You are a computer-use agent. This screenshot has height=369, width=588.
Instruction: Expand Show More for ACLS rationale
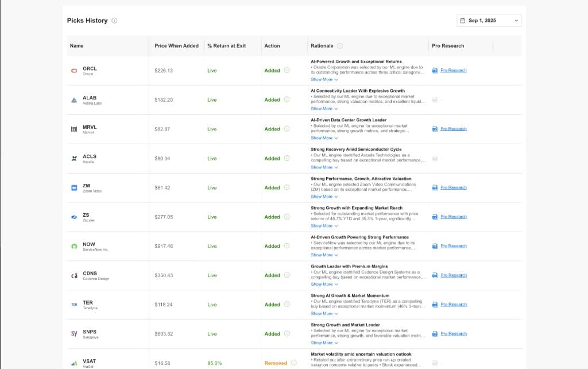(324, 167)
